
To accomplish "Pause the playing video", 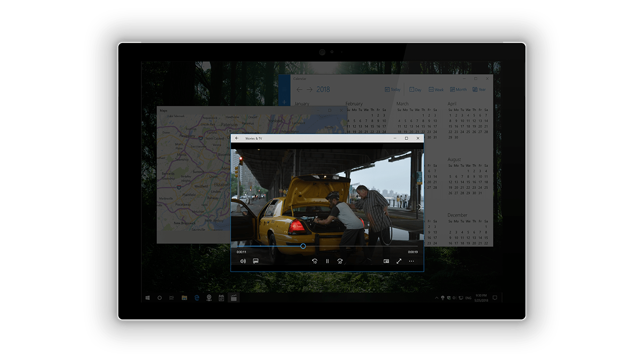I will pos(327,261).
